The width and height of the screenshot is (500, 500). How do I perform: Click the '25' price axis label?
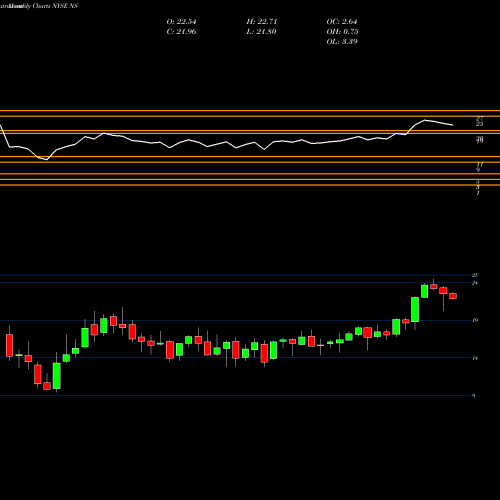475,275
